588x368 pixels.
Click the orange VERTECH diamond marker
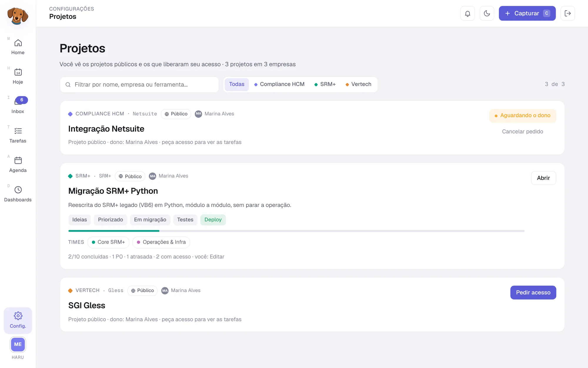coord(70,291)
